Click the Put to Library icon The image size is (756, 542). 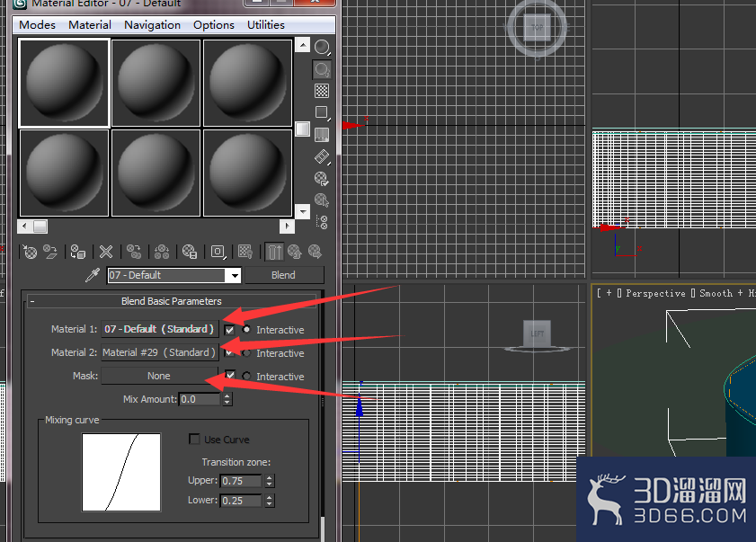(x=190, y=252)
